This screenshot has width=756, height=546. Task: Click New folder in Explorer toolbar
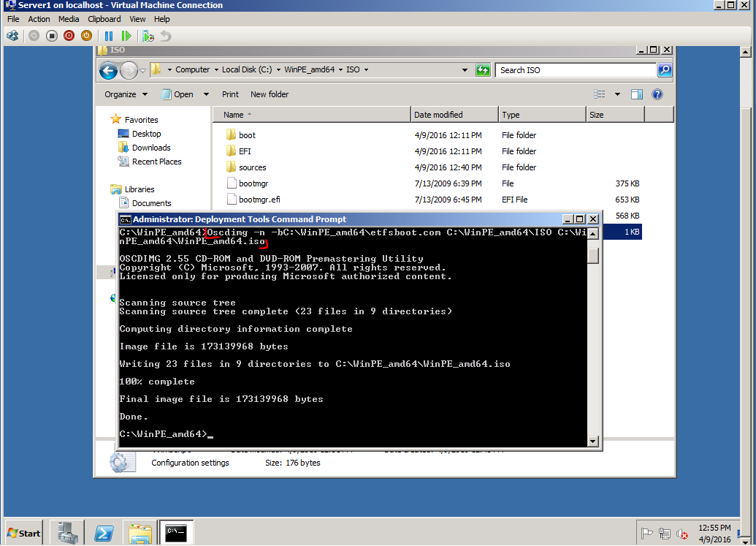click(270, 94)
